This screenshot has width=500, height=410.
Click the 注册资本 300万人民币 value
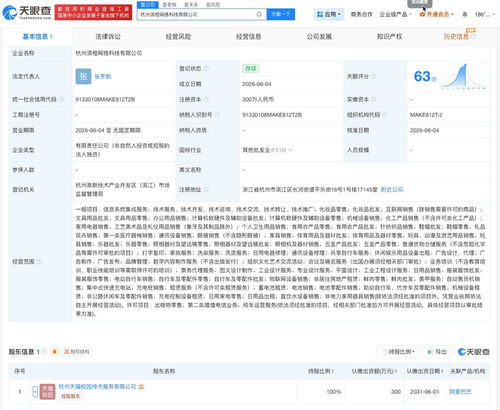[x=258, y=99]
